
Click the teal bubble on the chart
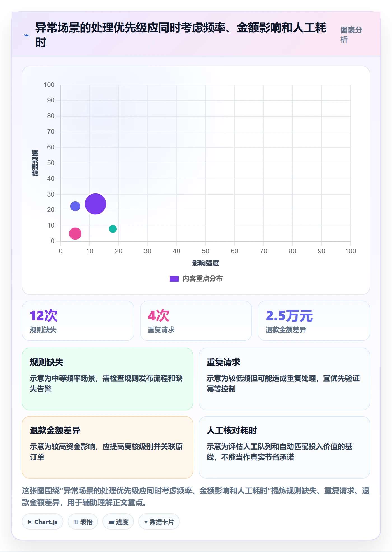(x=113, y=229)
